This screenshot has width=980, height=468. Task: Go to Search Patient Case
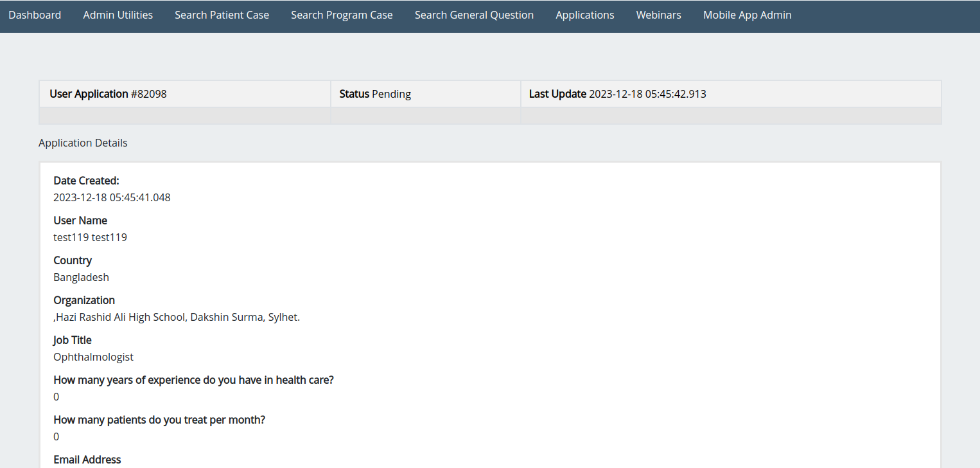tap(222, 15)
